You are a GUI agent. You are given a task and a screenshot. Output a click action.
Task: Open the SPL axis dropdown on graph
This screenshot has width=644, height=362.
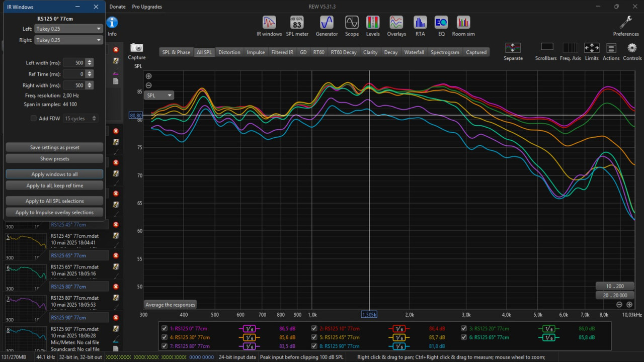(x=159, y=95)
